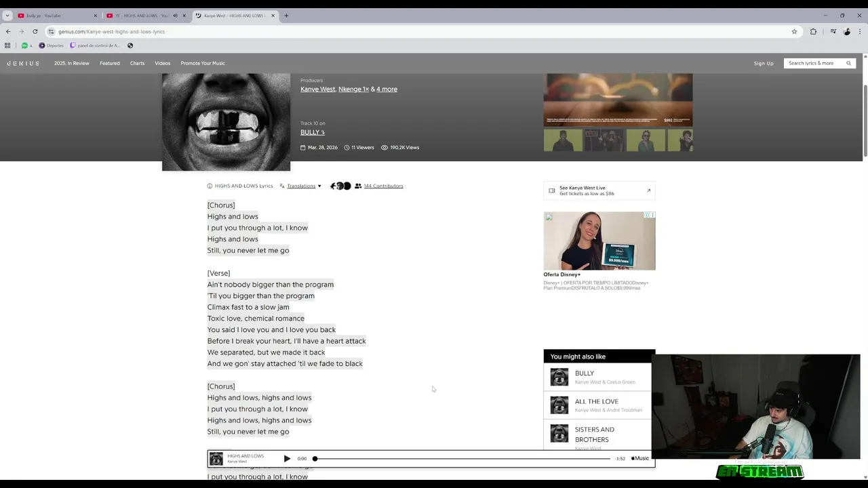Screen dimensions: 868x488
Task: Open the Twitch 'panel de control' bookmark
Action: (95, 45)
